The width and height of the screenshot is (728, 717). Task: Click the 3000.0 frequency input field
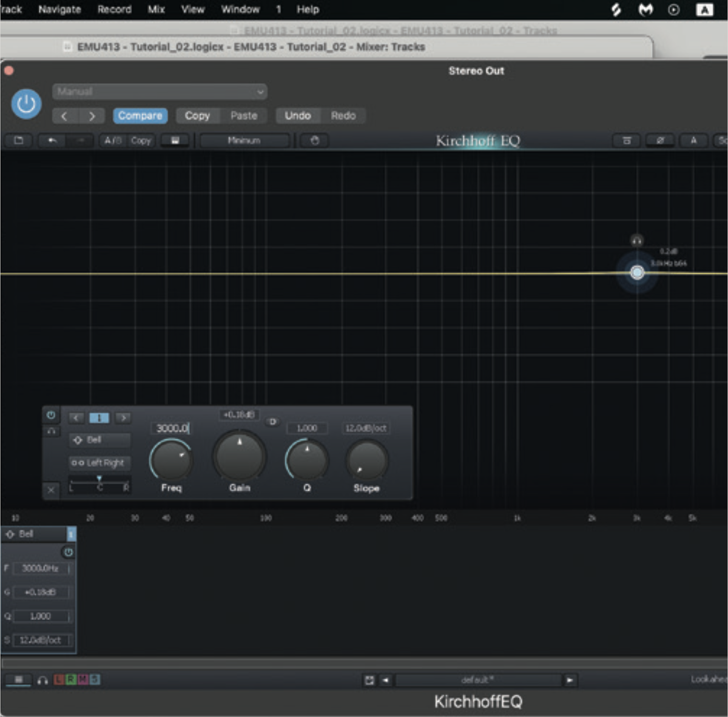[x=172, y=428]
